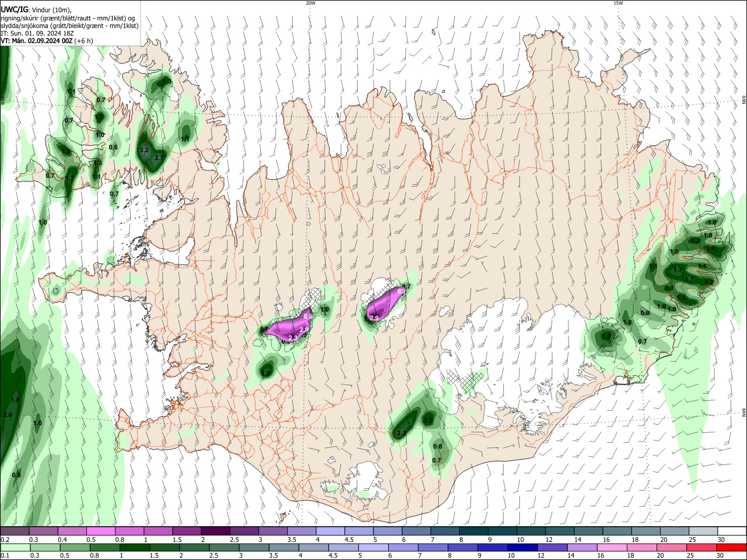747x560 pixels.
Task: Pick the bright pink 0.5–0.8 snow legend swatch
Action: coord(100,531)
